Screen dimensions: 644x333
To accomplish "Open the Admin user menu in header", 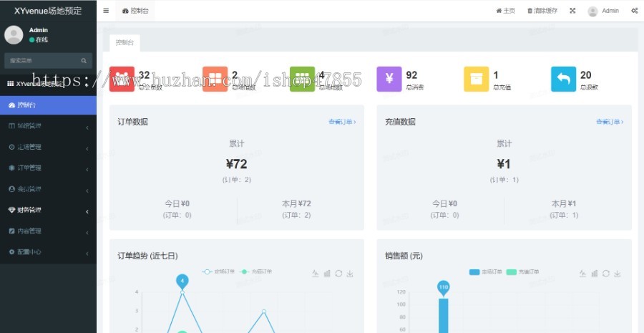I will coord(603,11).
